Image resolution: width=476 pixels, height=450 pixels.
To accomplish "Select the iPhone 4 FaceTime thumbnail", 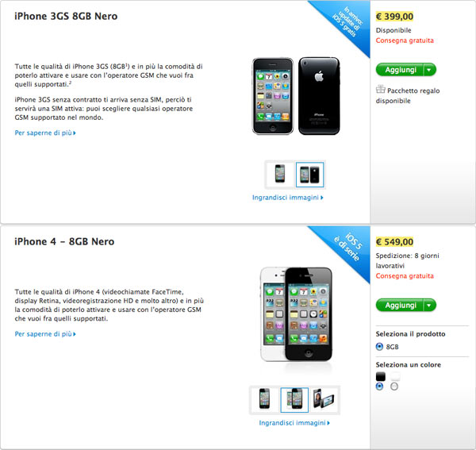I will tap(324, 399).
